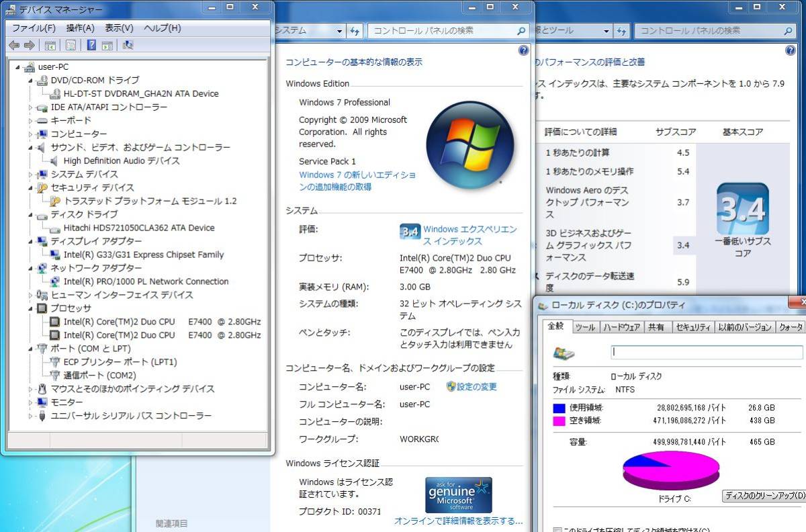
Task: Select the トラステッド プラットフォーム モジュール 1.2 icon
Action: point(55,201)
